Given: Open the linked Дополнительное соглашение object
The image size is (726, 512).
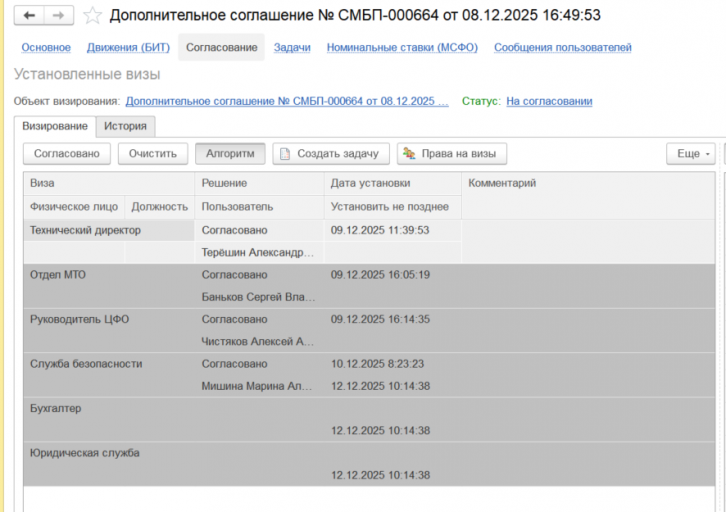Looking at the screenshot, I should 287,101.
